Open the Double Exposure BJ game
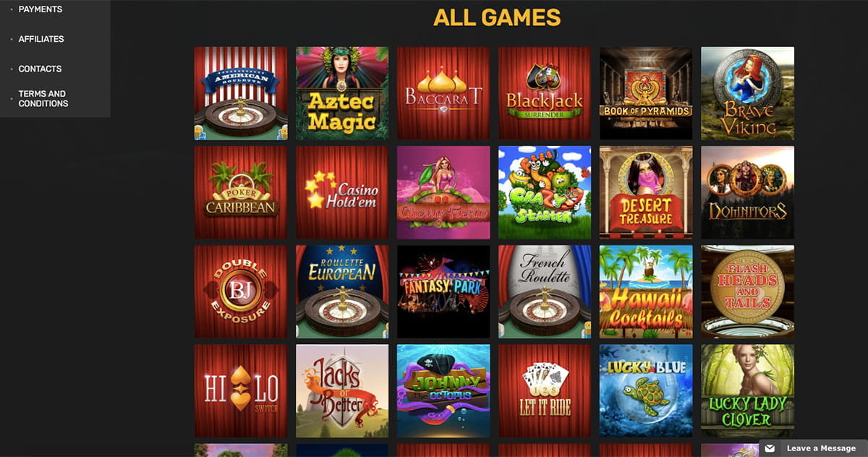 tap(241, 291)
